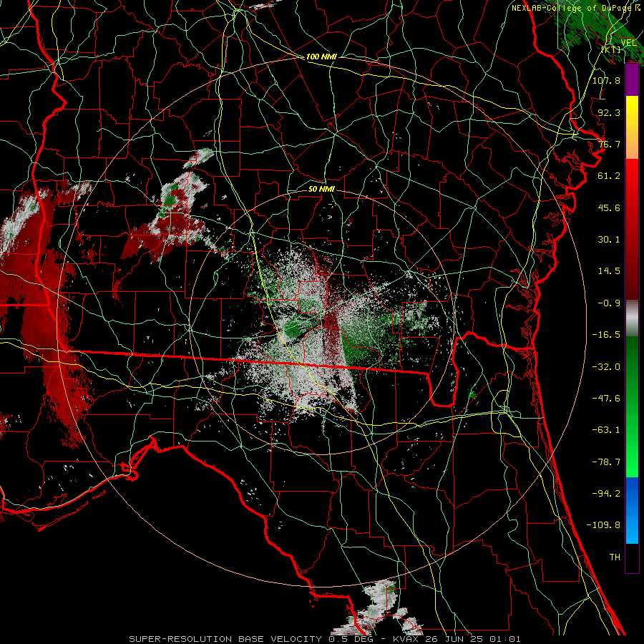Select the 45.6 scale value
Viewport: 644px width, 644px height.
click(x=609, y=208)
